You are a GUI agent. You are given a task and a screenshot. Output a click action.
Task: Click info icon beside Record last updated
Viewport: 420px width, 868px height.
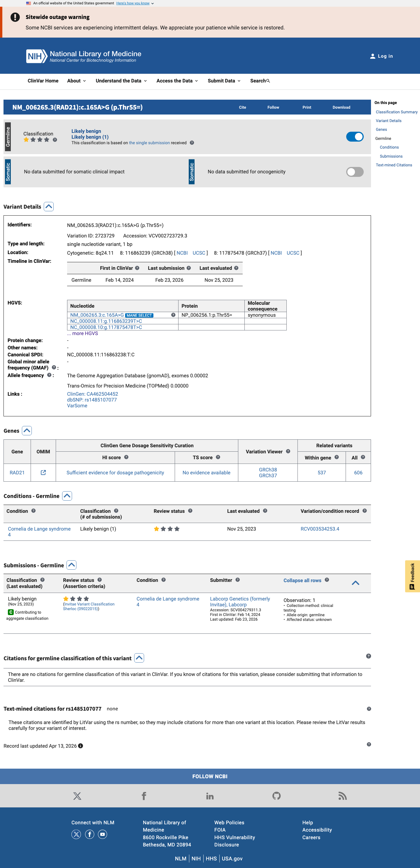tap(80, 746)
